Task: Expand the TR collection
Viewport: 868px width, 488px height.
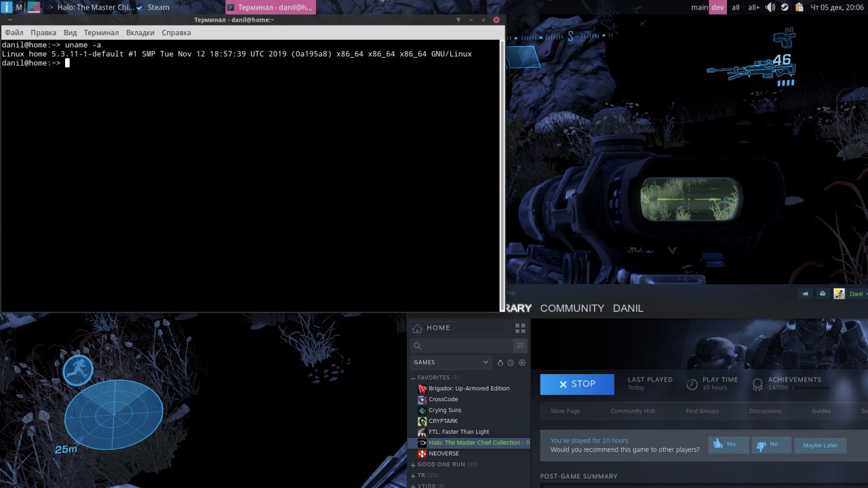Action: coord(413,476)
